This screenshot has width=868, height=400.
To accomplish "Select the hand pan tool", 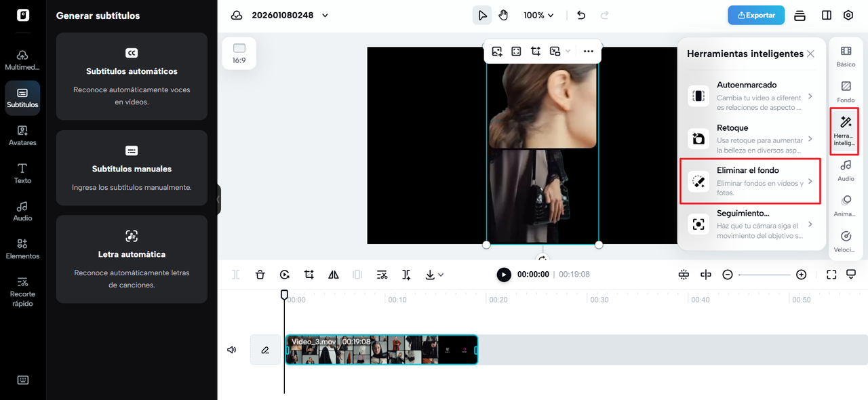I will [x=503, y=15].
